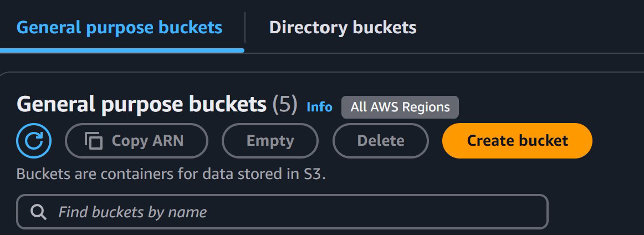Click the circular refresh buckets icon

point(34,141)
